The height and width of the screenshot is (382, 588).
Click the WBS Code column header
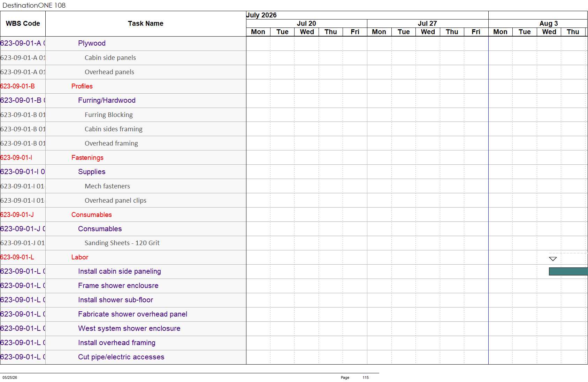click(x=23, y=24)
